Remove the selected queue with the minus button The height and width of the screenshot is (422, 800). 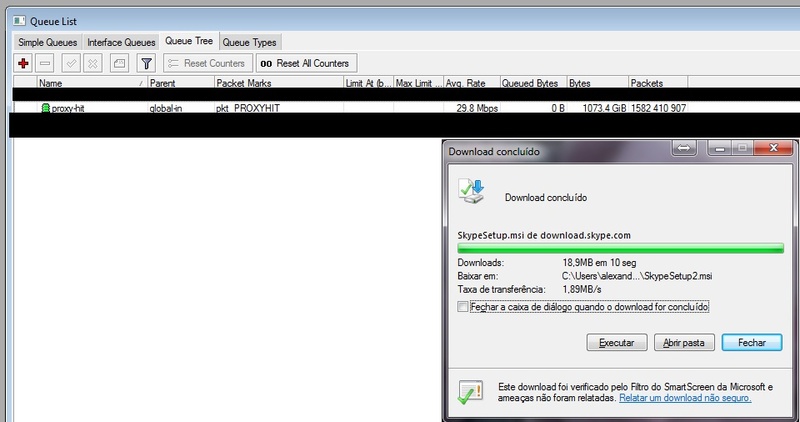[x=45, y=63]
